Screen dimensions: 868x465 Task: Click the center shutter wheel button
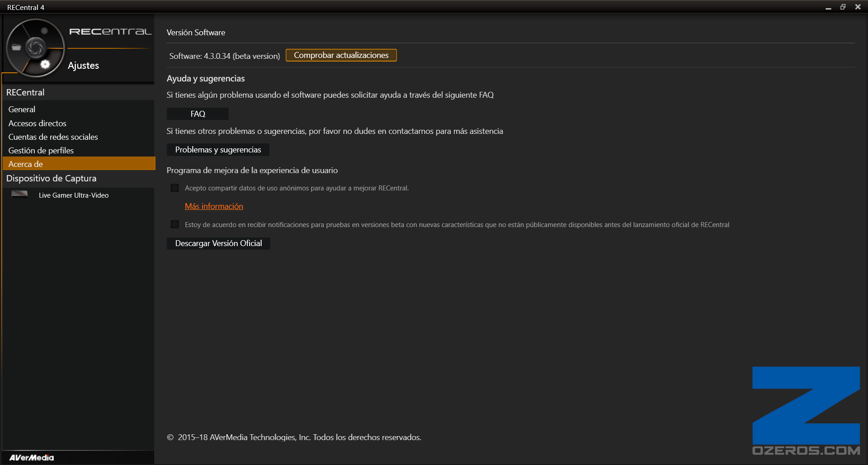(x=35, y=47)
